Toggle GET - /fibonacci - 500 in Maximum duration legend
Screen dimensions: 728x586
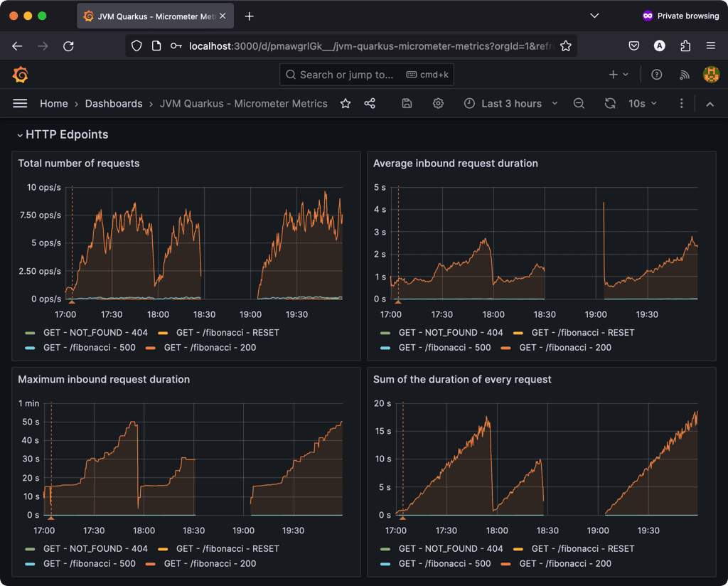(89, 563)
